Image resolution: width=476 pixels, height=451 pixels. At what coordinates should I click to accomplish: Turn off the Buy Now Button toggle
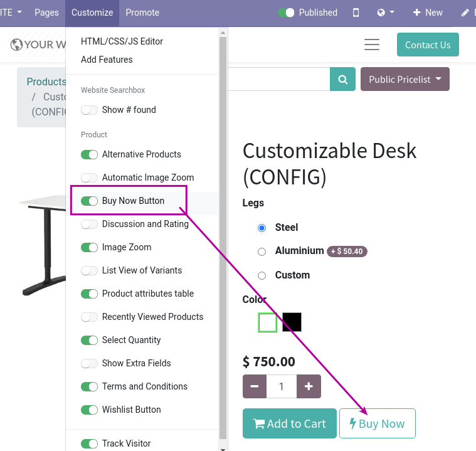point(89,201)
